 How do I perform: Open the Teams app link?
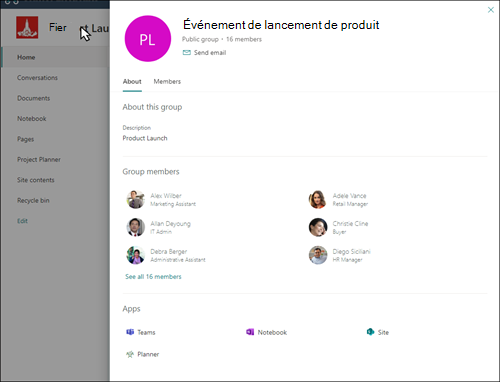(x=146, y=332)
